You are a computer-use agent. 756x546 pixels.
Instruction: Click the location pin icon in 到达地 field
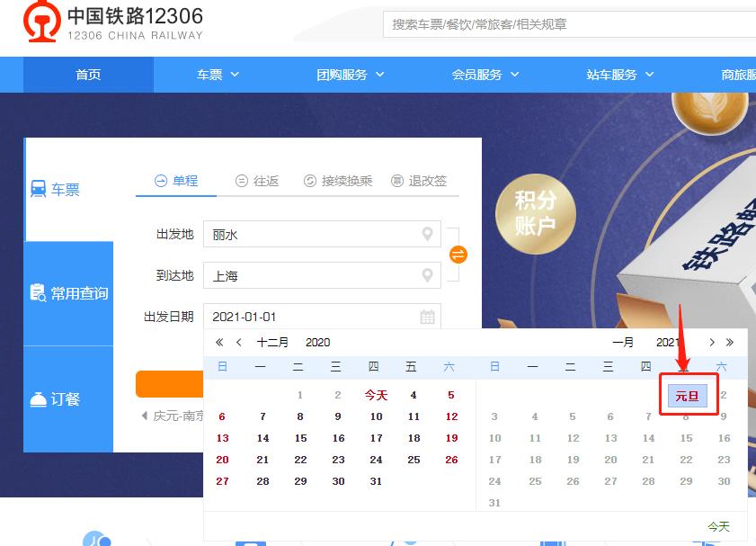click(x=426, y=275)
